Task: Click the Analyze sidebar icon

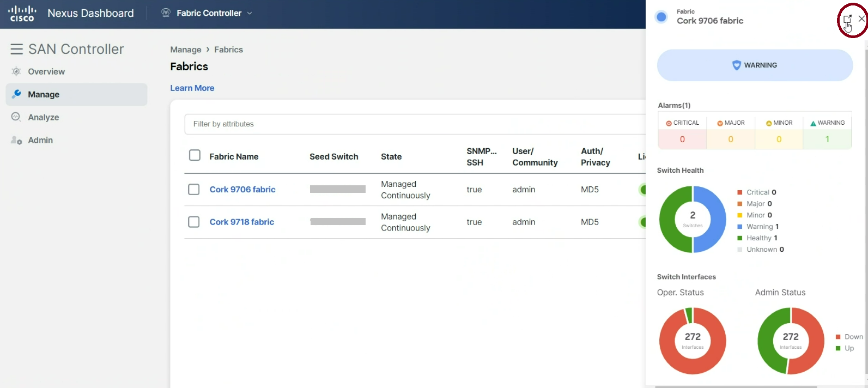Action: coord(16,117)
